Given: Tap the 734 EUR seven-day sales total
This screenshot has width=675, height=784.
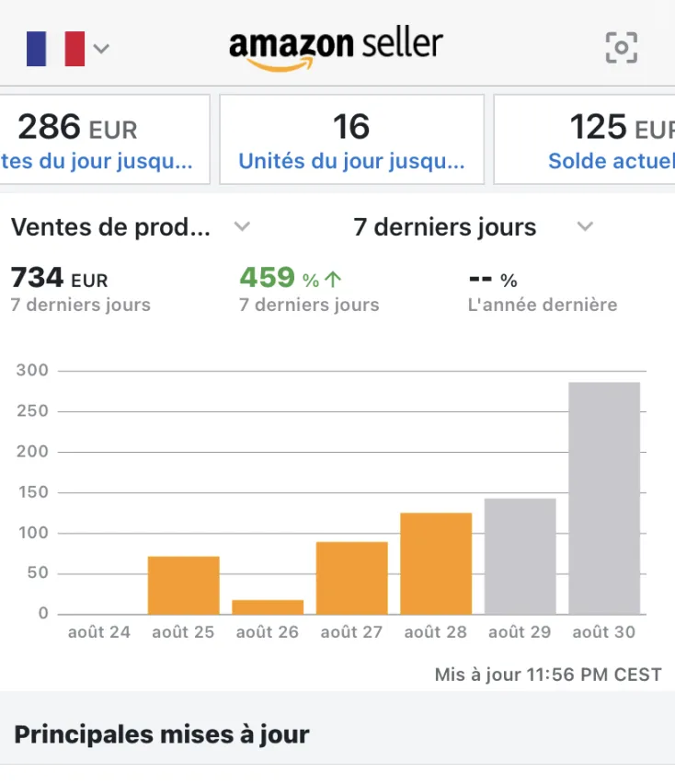Looking at the screenshot, I should pos(60,278).
